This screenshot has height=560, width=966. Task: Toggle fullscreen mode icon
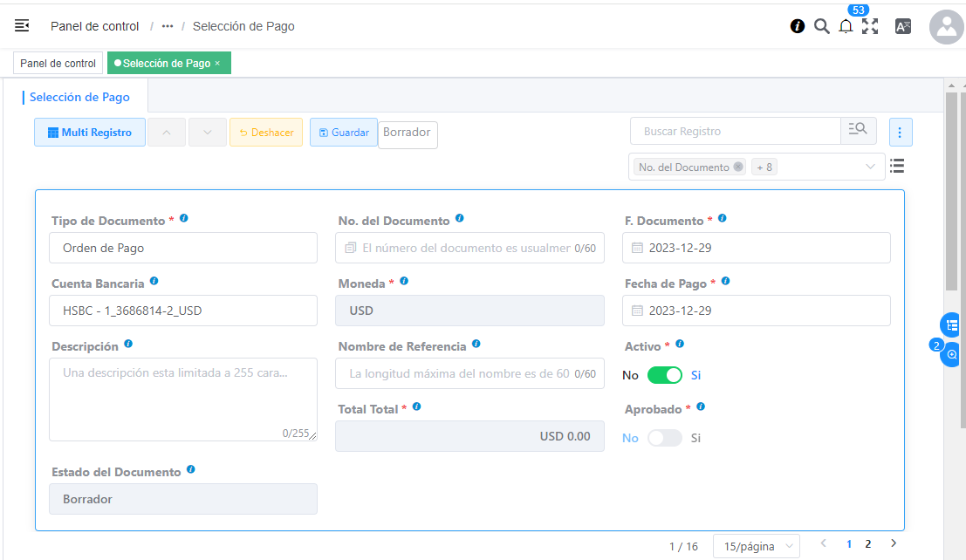coord(870,26)
